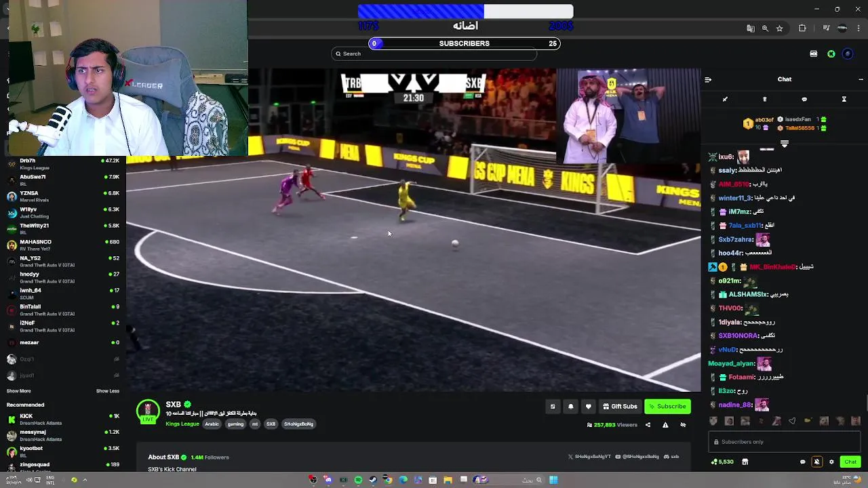Open the user profile avatar

point(848,54)
